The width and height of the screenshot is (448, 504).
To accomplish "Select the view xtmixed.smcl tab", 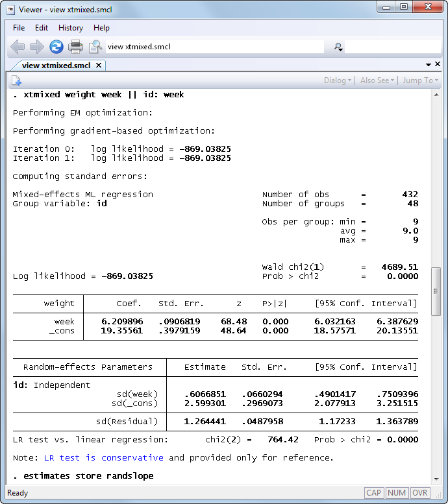I will (56, 65).
